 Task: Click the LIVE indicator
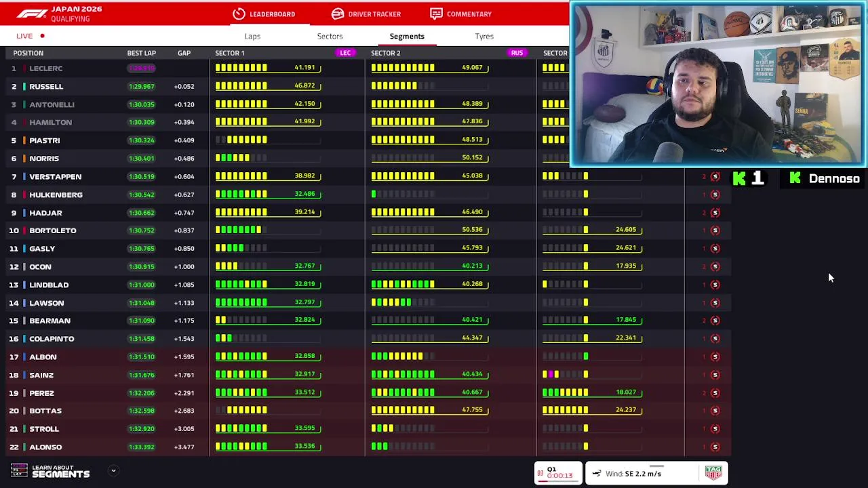pyautogui.click(x=31, y=36)
